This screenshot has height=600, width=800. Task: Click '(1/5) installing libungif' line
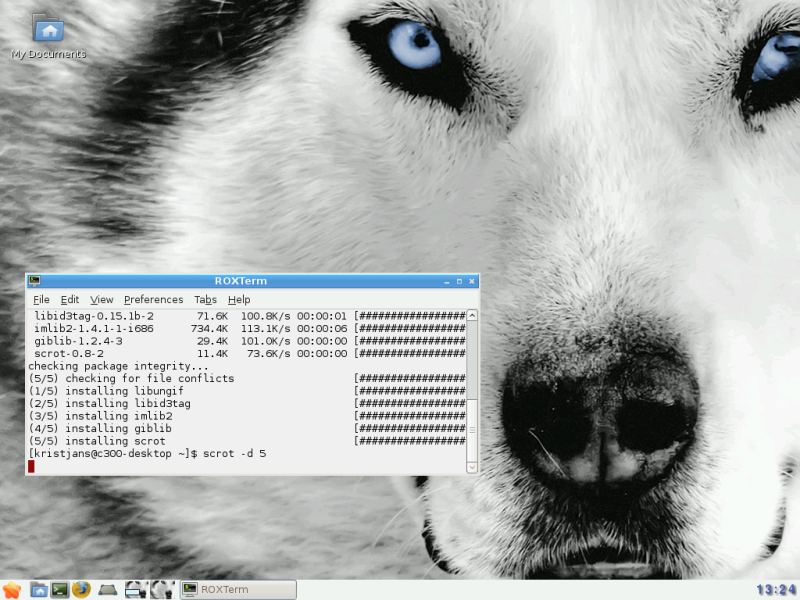click(x=106, y=391)
